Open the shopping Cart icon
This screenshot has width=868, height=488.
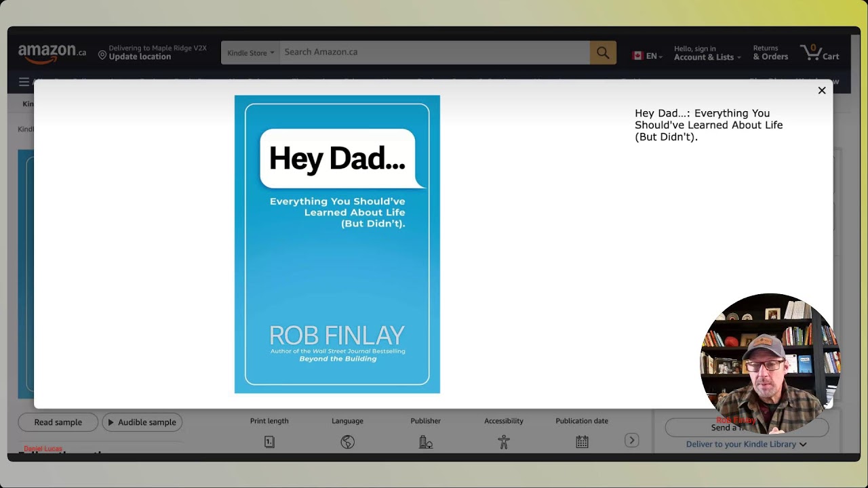click(820, 53)
